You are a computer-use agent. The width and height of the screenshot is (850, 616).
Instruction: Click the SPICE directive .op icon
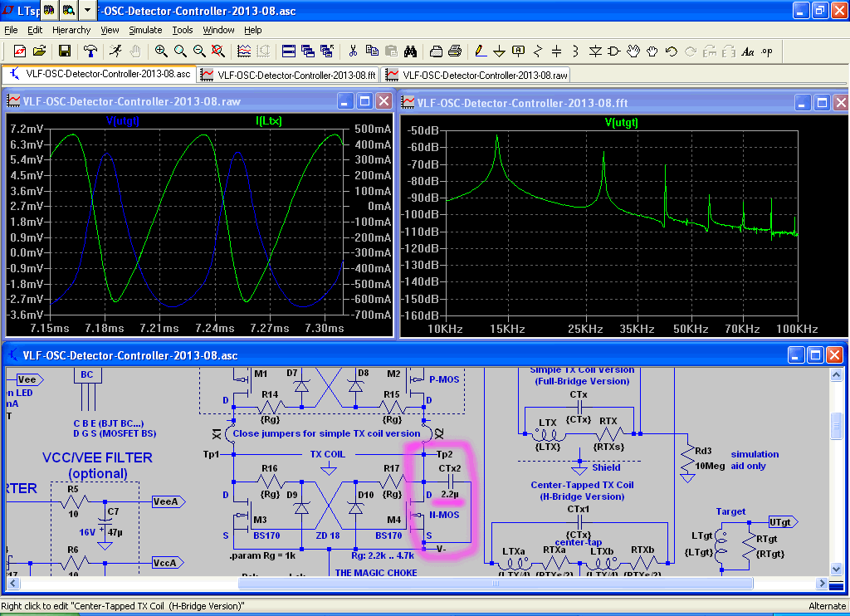point(766,51)
